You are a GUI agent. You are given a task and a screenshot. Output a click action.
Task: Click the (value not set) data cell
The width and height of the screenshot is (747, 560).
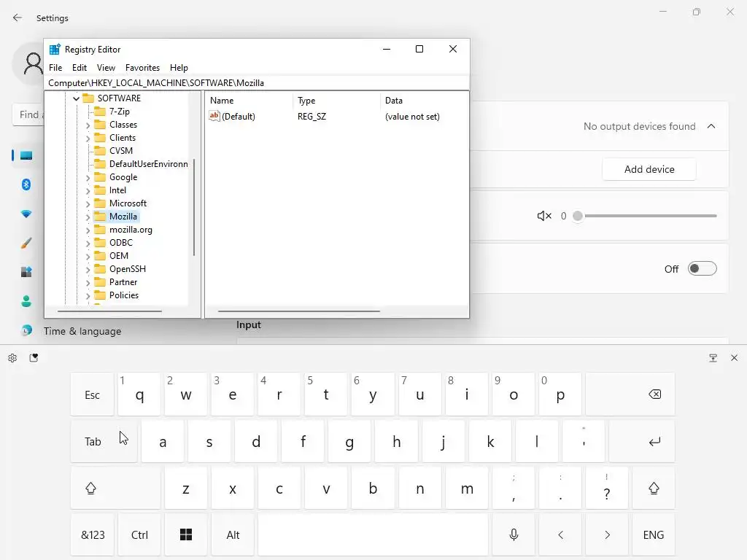(x=412, y=116)
